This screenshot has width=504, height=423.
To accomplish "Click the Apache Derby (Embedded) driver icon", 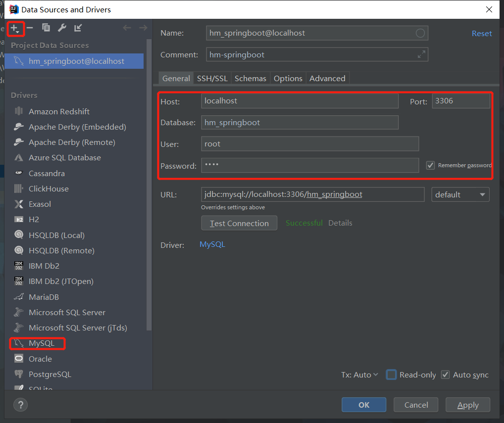I will pyautogui.click(x=19, y=127).
